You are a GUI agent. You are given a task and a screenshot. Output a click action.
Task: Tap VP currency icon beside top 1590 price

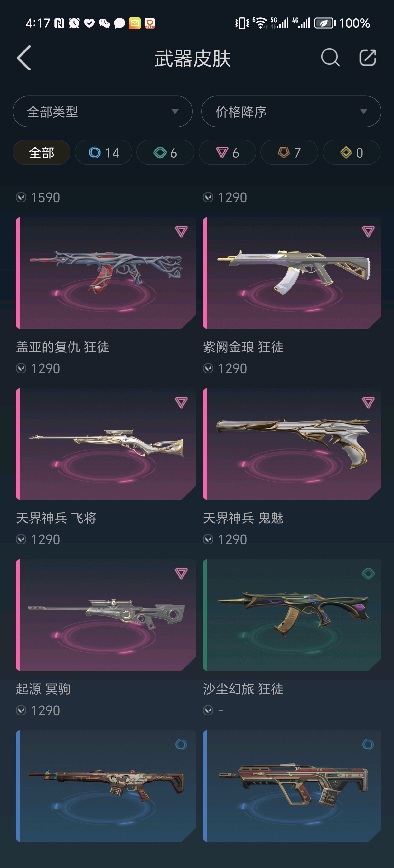[21, 197]
